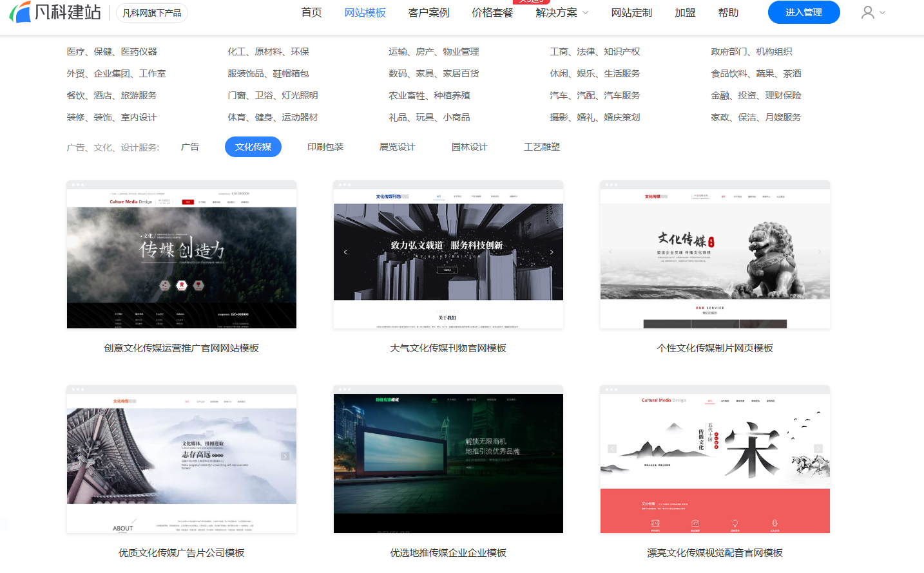
Task: Click the title 优质文化传媒广告片公司模板
Action: coord(182,553)
